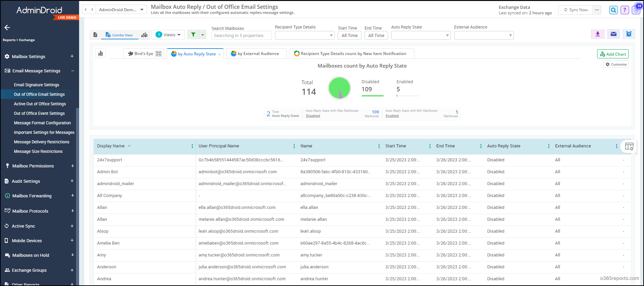Click the email report envelope icon
Image resolution: width=644 pixels, height=286 pixels.
(613, 34)
